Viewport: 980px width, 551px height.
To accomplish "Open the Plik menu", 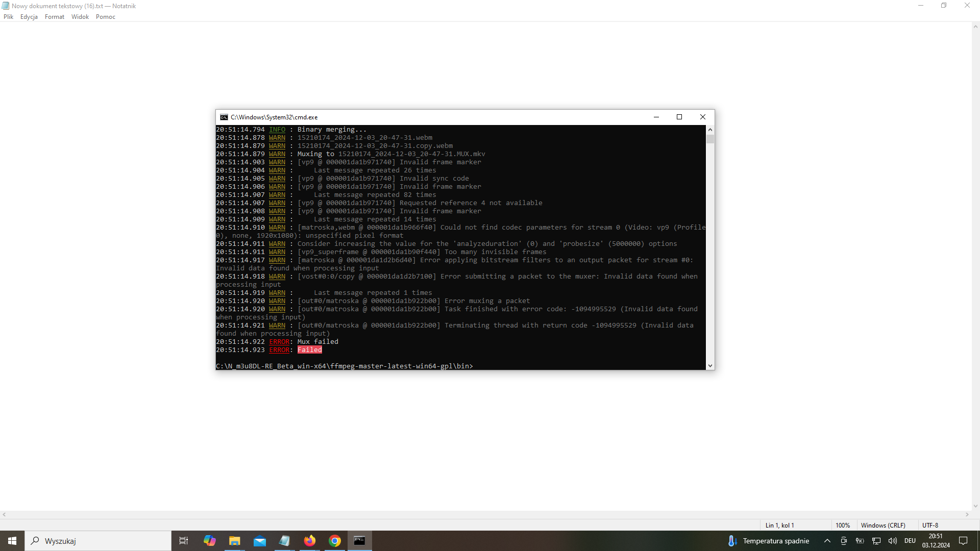I will pyautogui.click(x=9, y=17).
